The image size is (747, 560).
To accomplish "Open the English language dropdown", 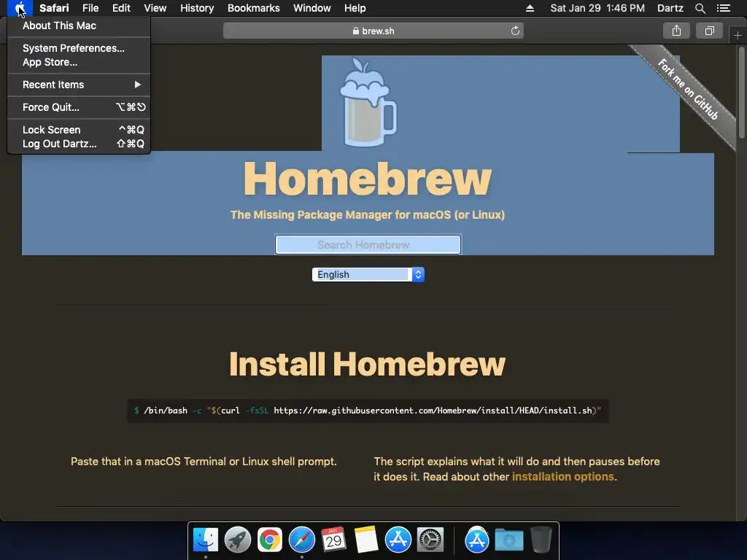I will click(368, 275).
